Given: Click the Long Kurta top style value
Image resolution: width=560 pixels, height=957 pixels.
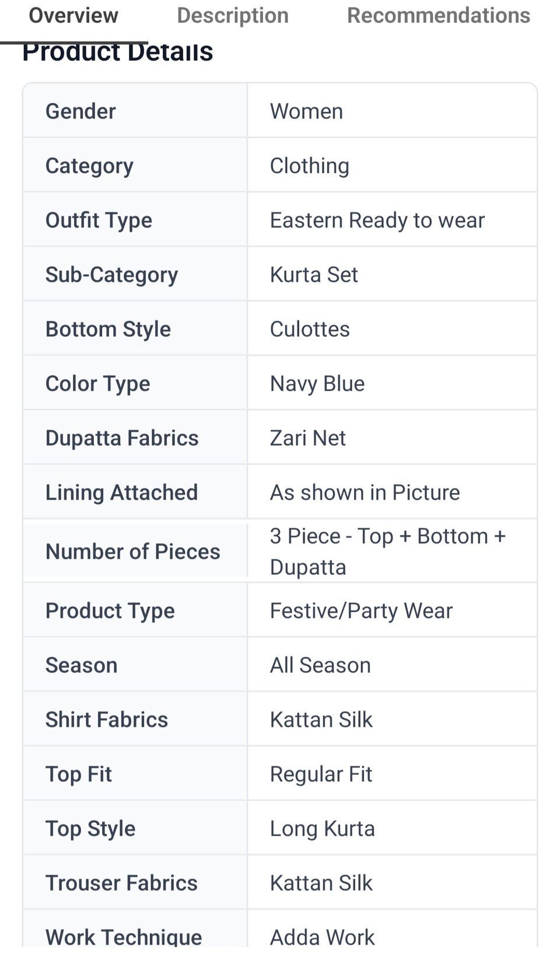Looking at the screenshot, I should [x=322, y=828].
